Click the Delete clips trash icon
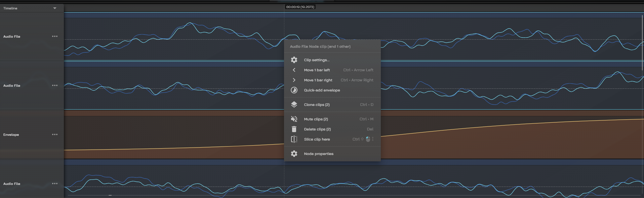The height and width of the screenshot is (198, 644). tap(294, 129)
